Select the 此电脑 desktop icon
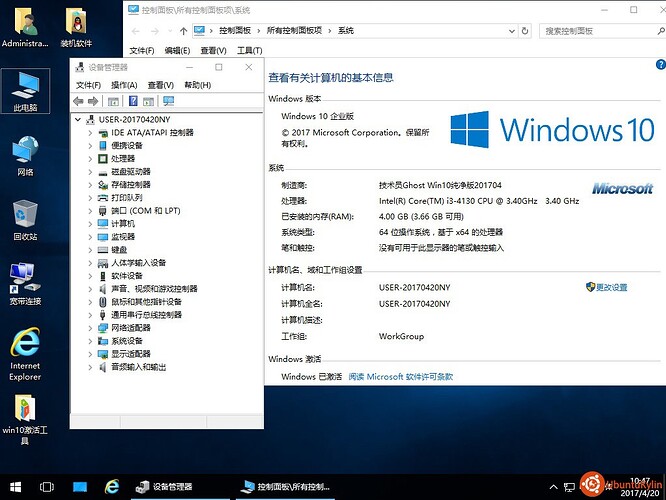 point(25,91)
